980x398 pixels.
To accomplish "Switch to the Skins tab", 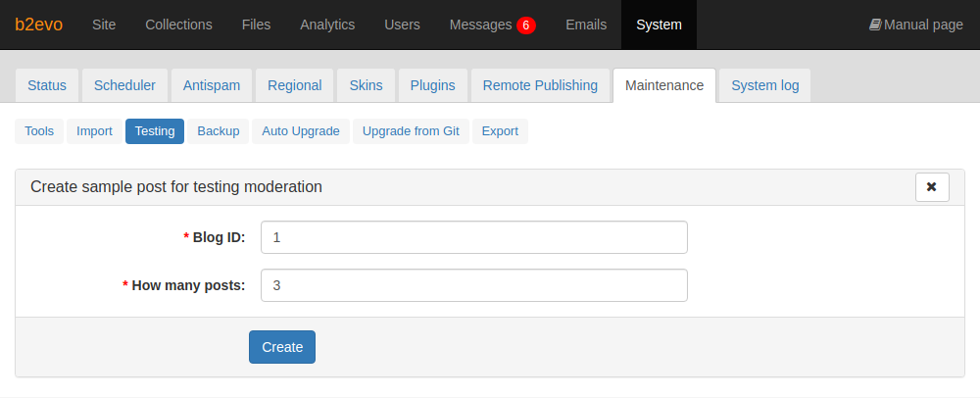I will (x=367, y=85).
